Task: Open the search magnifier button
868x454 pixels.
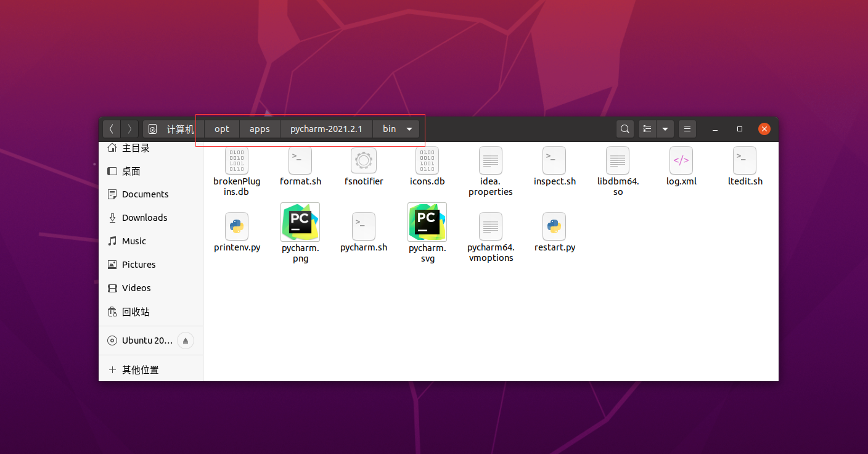Action: (x=625, y=129)
